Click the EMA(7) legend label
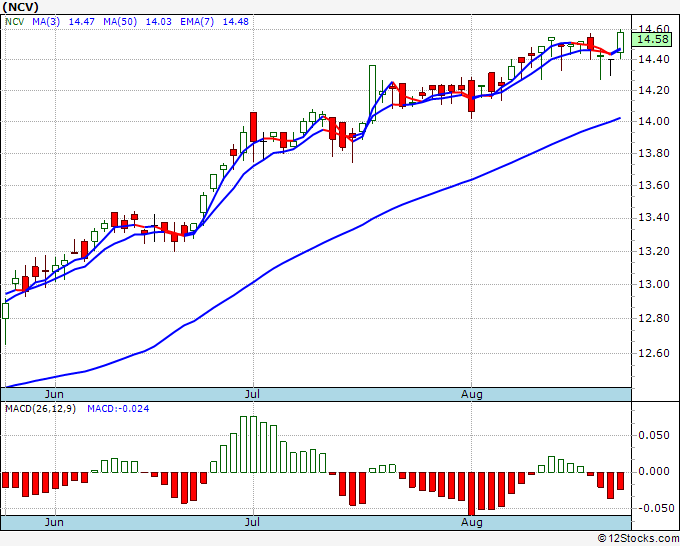 tap(197, 22)
